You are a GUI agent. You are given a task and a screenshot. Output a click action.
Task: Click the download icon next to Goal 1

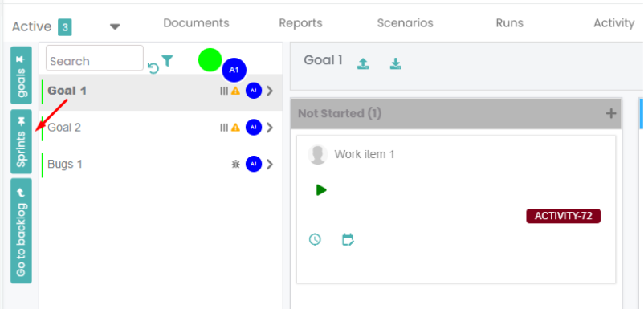tap(396, 63)
